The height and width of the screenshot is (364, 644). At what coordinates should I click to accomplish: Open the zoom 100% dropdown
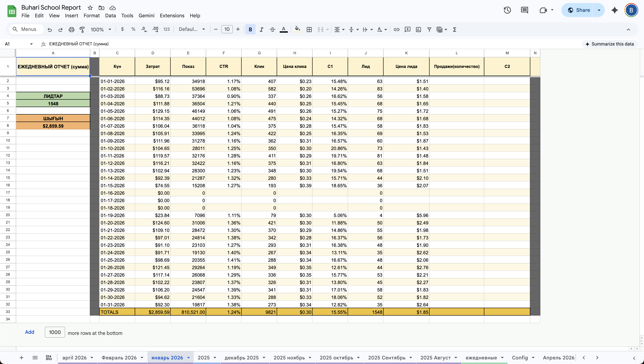click(x=101, y=30)
